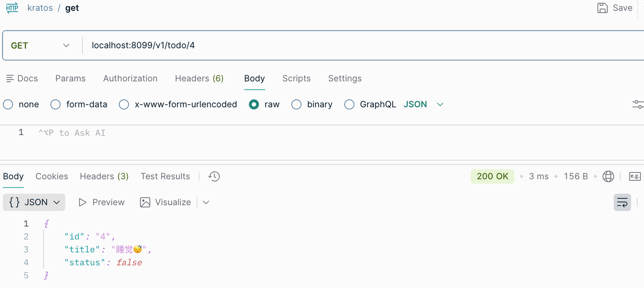The width and height of the screenshot is (644, 288).
Task: Click the save response example icon
Action: (635, 176)
